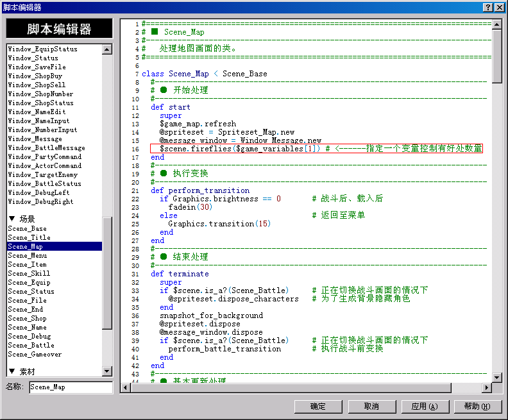The height and width of the screenshot is (420, 508).
Task: Click the 取消 button
Action: [372, 407]
